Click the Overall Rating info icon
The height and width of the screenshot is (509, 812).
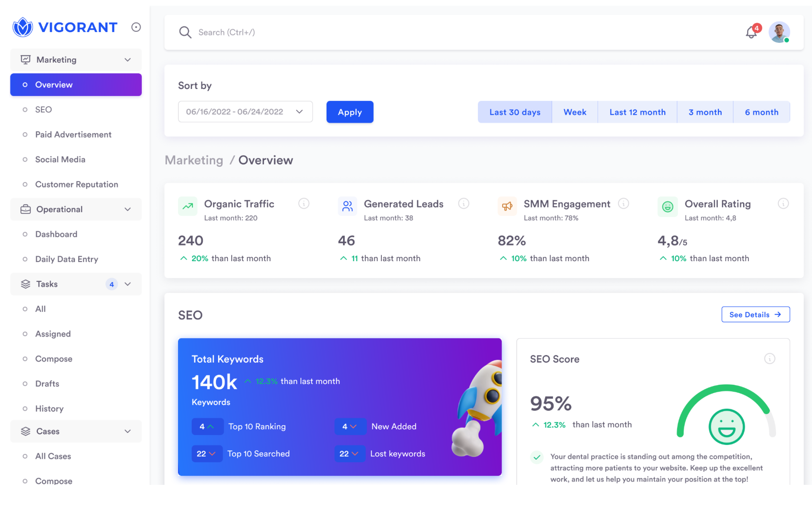[783, 203]
